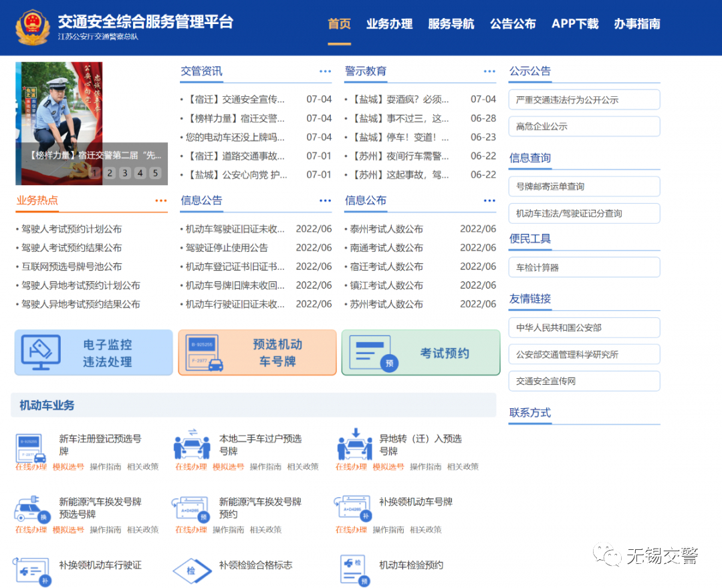The height and width of the screenshot is (588, 722).
Task: Select the 异地转入预选号牌 icon
Action: [x=354, y=444]
